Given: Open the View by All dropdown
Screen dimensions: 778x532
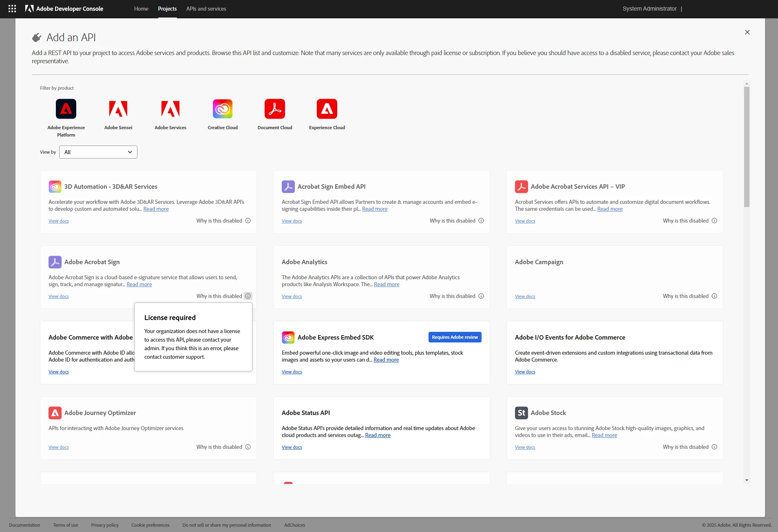Looking at the screenshot, I should 98,152.
